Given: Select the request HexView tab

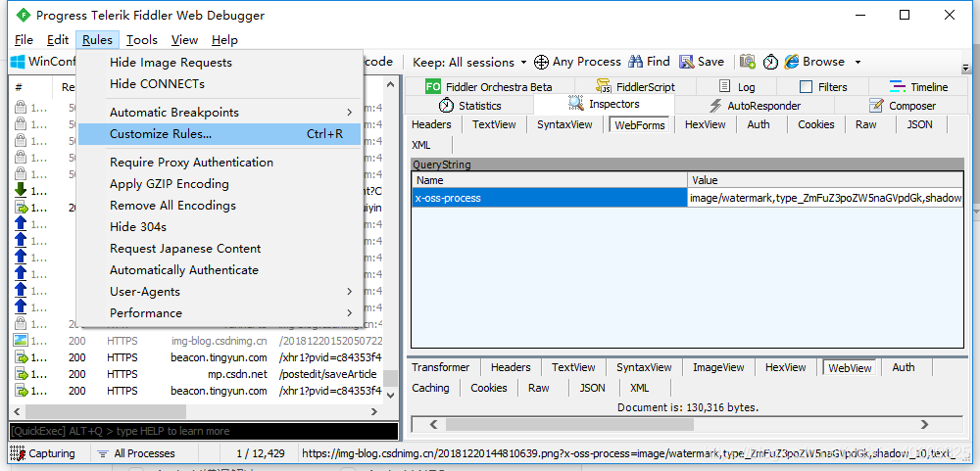Looking at the screenshot, I should tap(704, 124).
